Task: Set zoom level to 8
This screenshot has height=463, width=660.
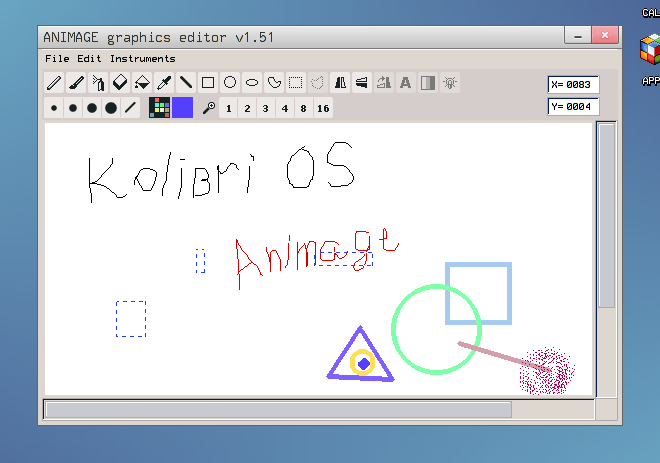Action: click(303, 109)
